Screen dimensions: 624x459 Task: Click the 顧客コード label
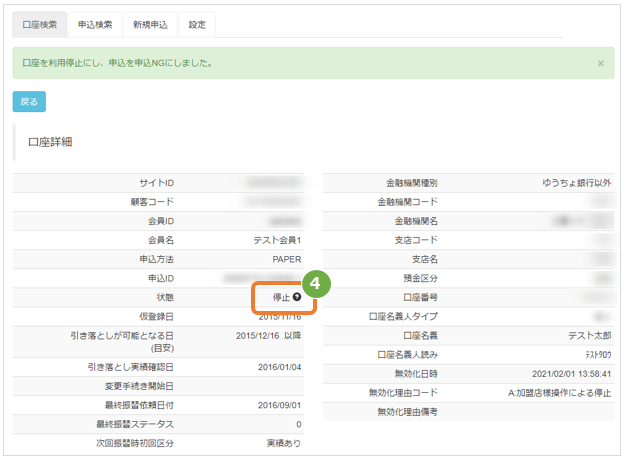(x=152, y=202)
